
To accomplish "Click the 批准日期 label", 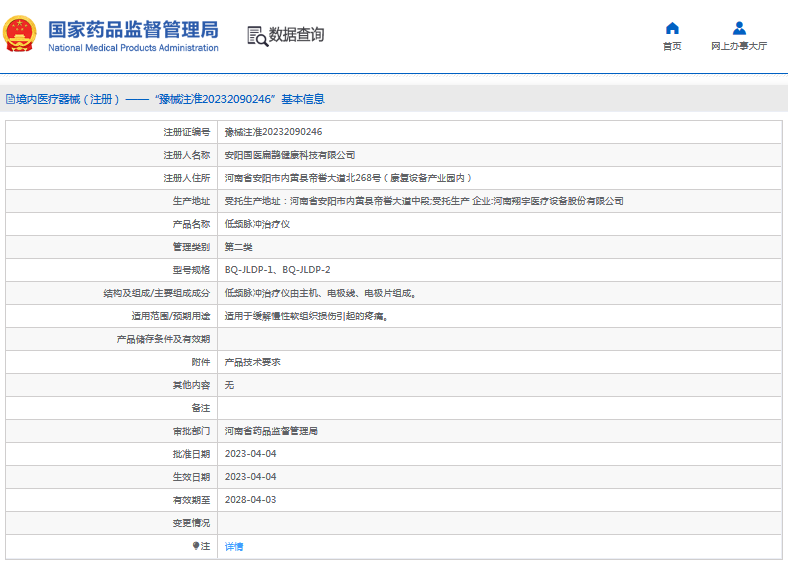I will [191, 454].
